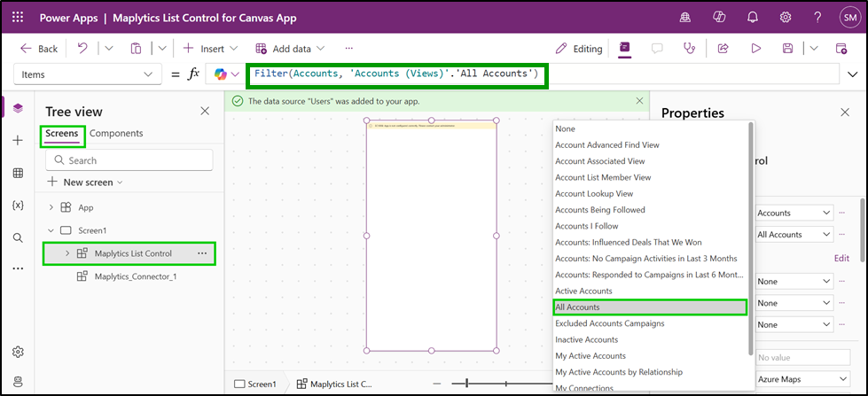Choose Active Accounts from the list
The height and width of the screenshot is (396, 868).
pos(583,291)
